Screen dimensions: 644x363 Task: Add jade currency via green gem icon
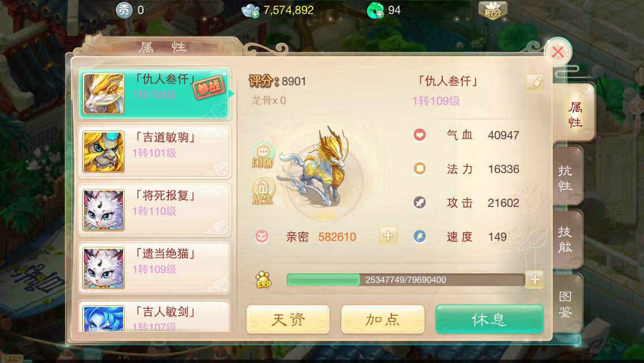[375, 10]
